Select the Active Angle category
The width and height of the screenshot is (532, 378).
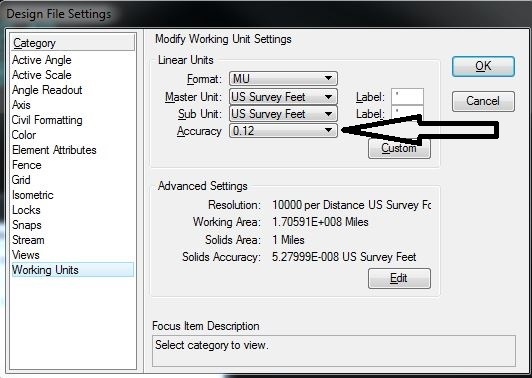(42, 60)
